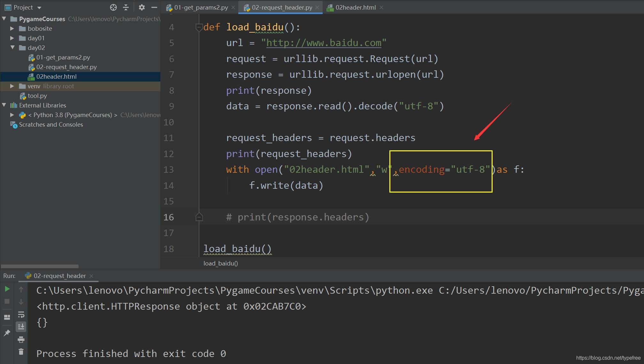Close the 02-request_header Run tab
The width and height of the screenshot is (644, 364).
click(x=91, y=276)
